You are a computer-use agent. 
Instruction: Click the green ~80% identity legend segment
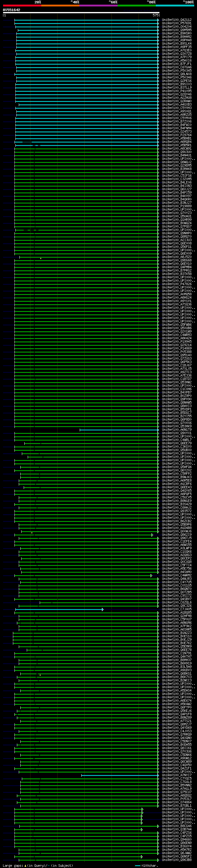click(137, 6)
